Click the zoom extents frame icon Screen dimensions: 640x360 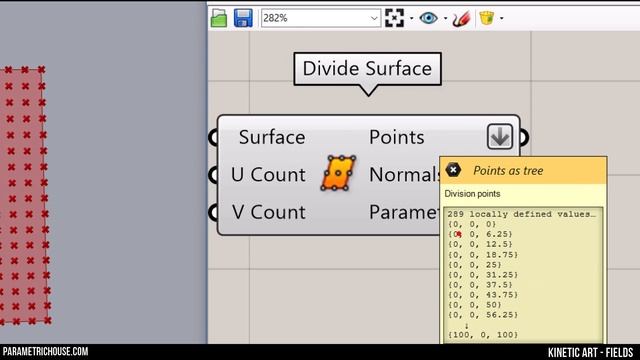click(x=394, y=18)
